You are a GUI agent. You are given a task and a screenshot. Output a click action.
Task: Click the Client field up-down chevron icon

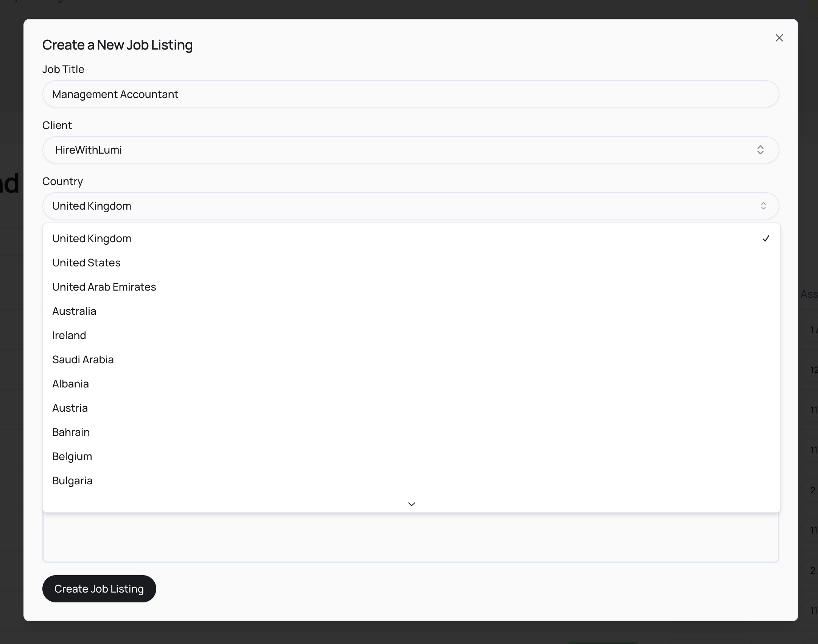point(760,150)
